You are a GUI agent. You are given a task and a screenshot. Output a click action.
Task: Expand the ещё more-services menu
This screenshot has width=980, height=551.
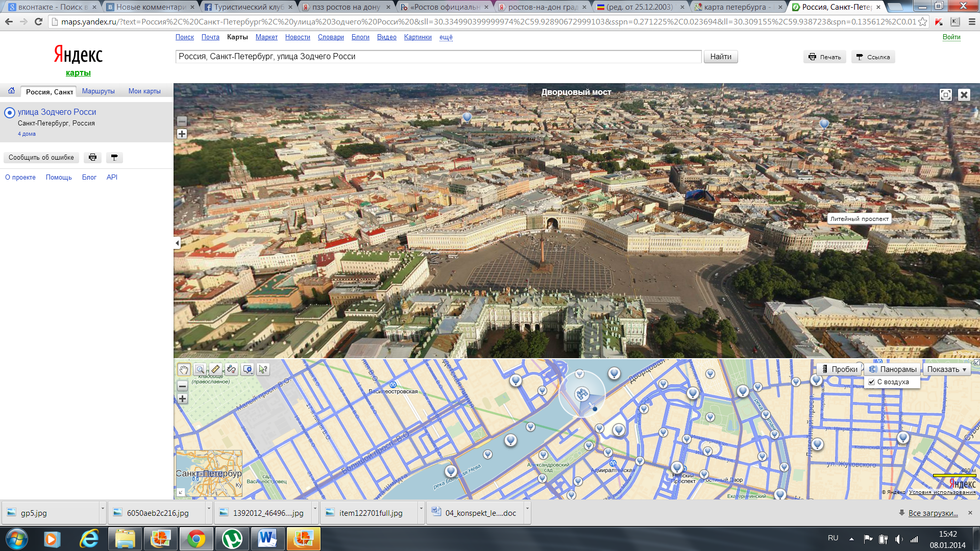446,37
